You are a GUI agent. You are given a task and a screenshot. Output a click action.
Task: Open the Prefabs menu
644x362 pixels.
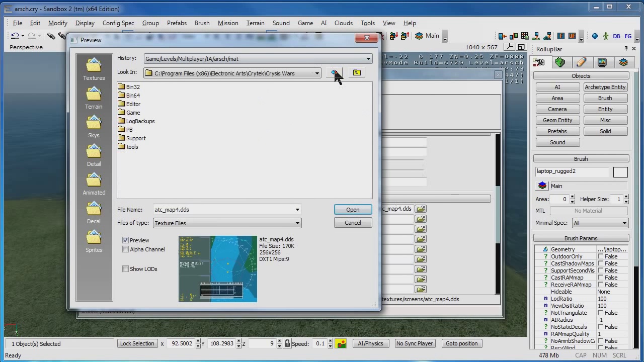177,23
